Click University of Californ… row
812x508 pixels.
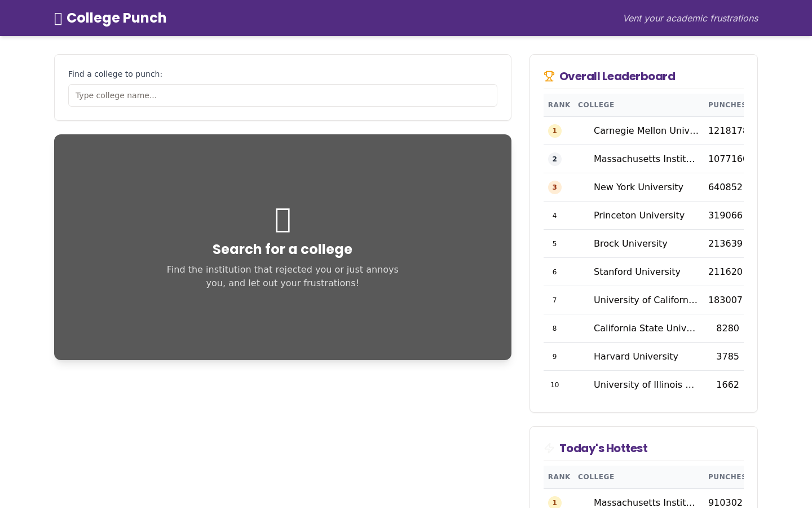(643, 300)
